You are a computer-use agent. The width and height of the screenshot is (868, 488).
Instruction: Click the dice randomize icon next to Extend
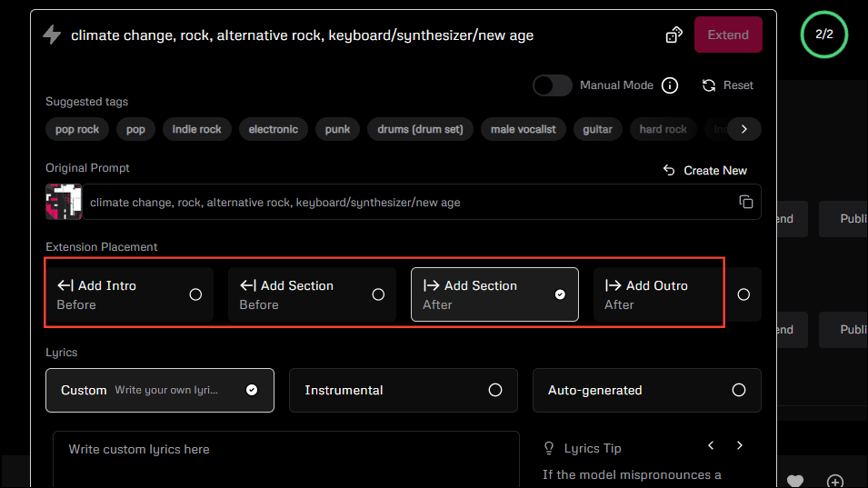pyautogui.click(x=673, y=35)
